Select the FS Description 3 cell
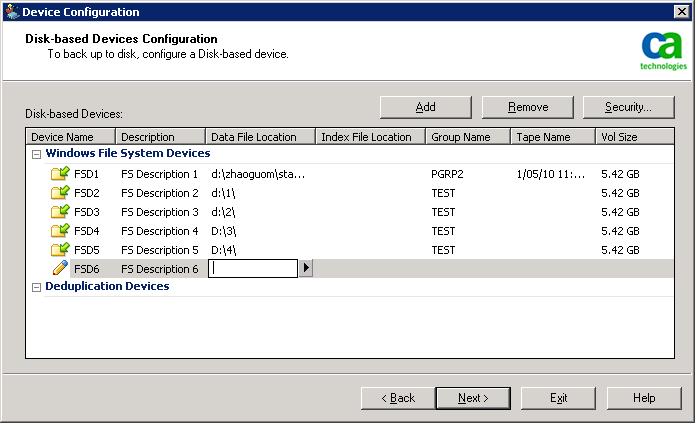Viewport: 695px width, 424px height. pyautogui.click(x=160, y=212)
